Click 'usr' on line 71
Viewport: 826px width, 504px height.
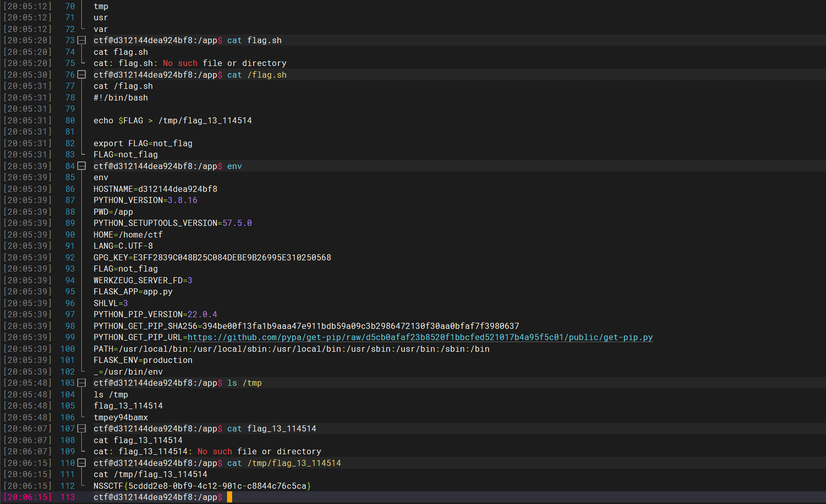click(101, 17)
